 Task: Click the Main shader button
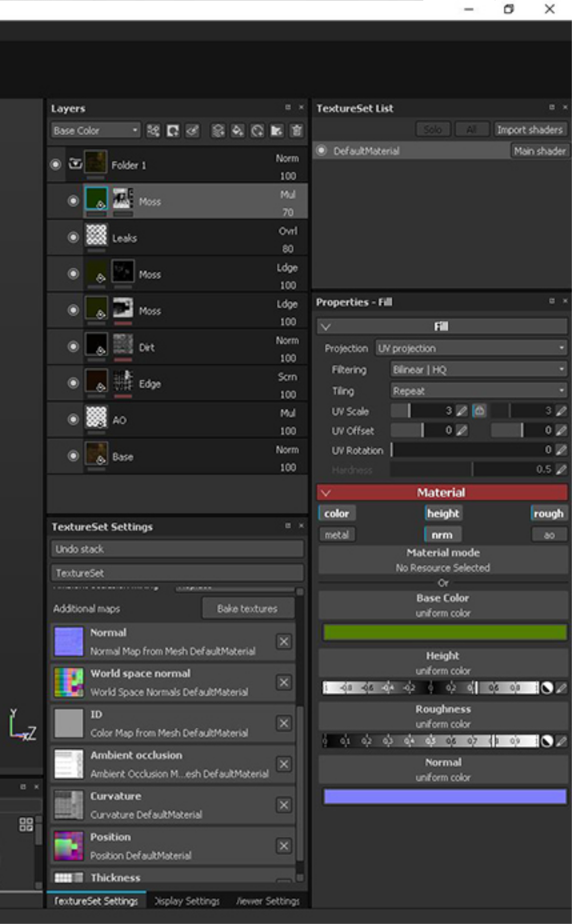click(540, 151)
